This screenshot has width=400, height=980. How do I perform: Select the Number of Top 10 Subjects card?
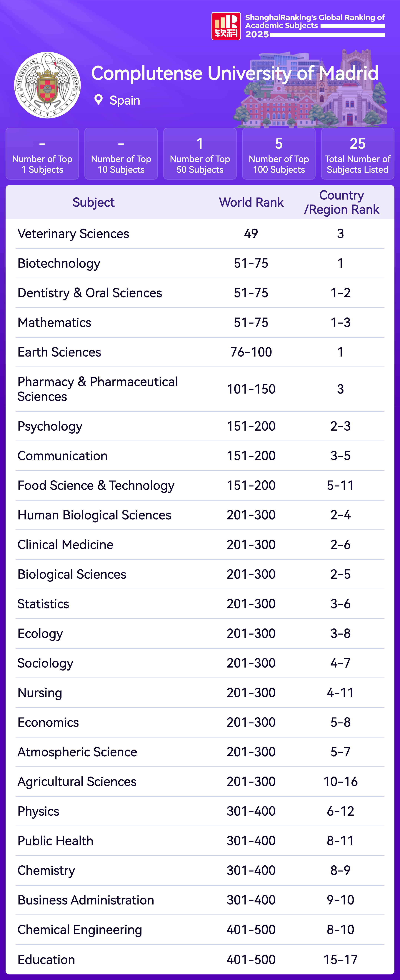[121, 154]
